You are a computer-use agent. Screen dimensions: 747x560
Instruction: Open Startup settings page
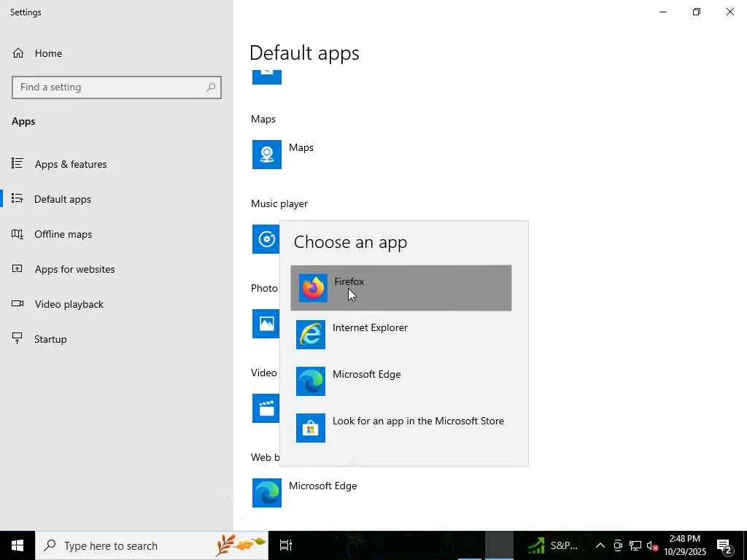(117, 339)
